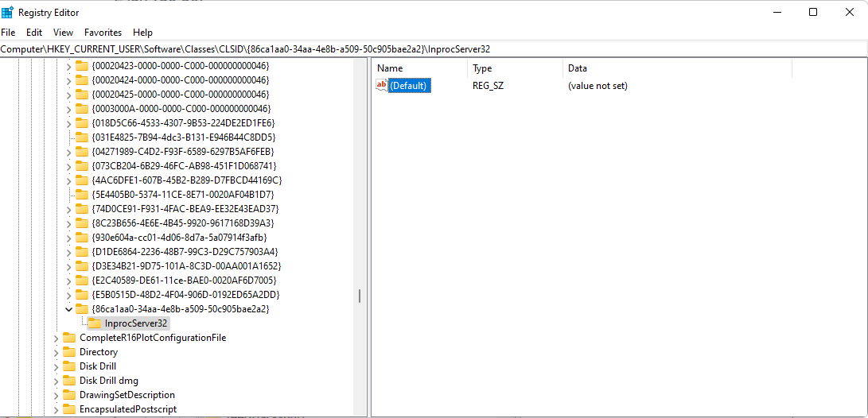This screenshot has height=418, width=868.
Task: Select the {86ca1aa0-34aa-4e8b-a509-50c905bae2a2} key
Action: 180,308
